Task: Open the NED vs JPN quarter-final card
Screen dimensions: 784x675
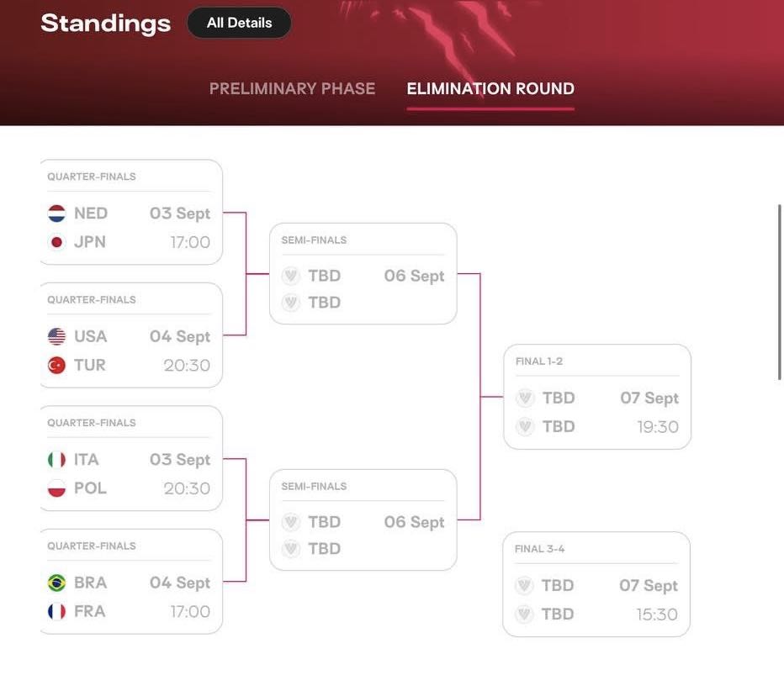Action: pyautogui.click(x=131, y=212)
